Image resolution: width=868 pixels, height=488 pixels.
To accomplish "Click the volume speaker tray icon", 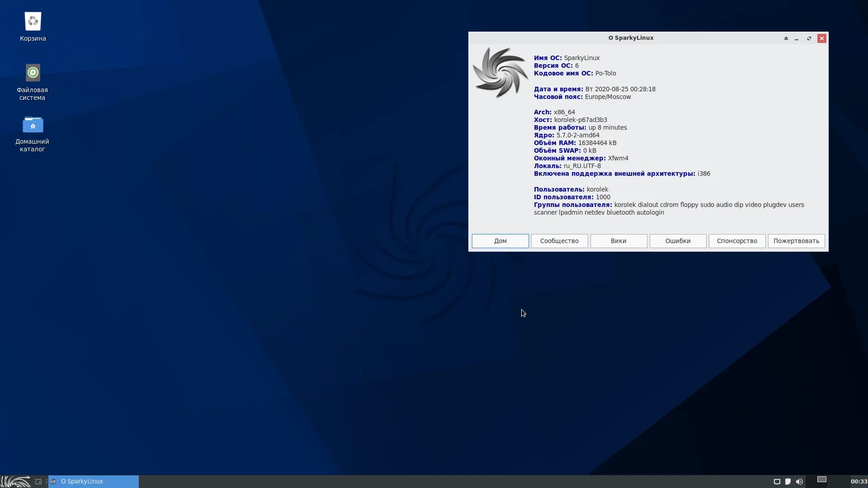I will click(x=799, y=482).
